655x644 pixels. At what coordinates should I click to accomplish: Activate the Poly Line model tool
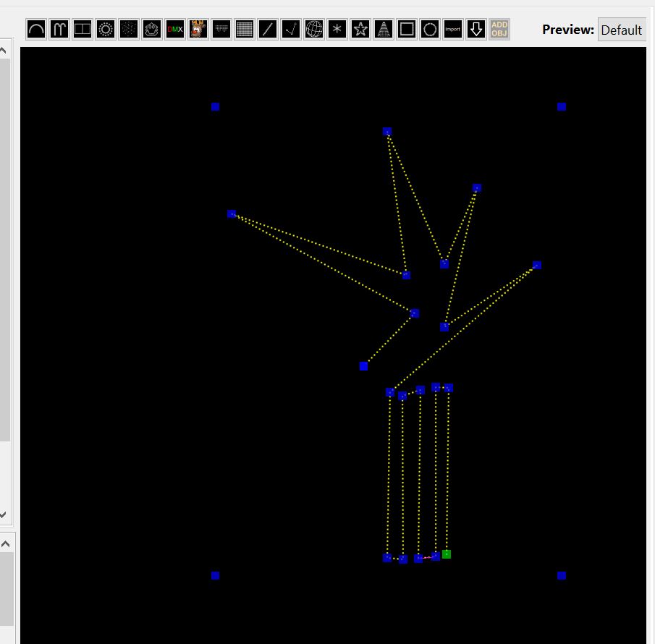[291, 30]
